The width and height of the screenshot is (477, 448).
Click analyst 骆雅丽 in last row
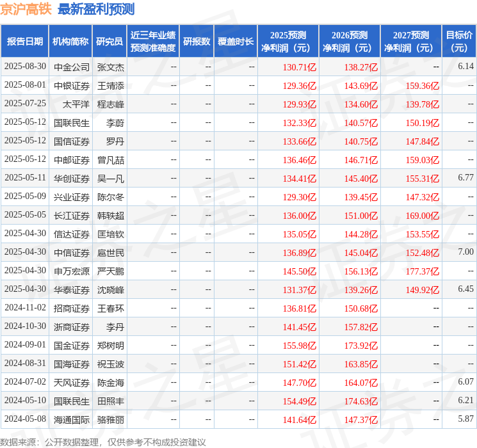111,420
